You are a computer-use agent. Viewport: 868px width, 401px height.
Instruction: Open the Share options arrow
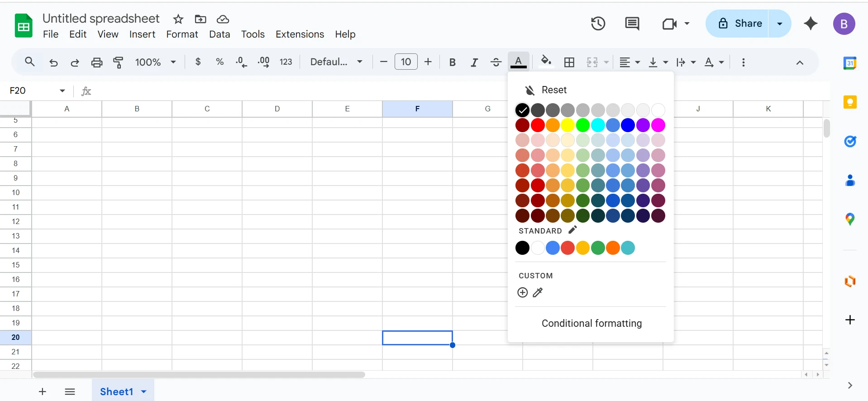(779, 24)
